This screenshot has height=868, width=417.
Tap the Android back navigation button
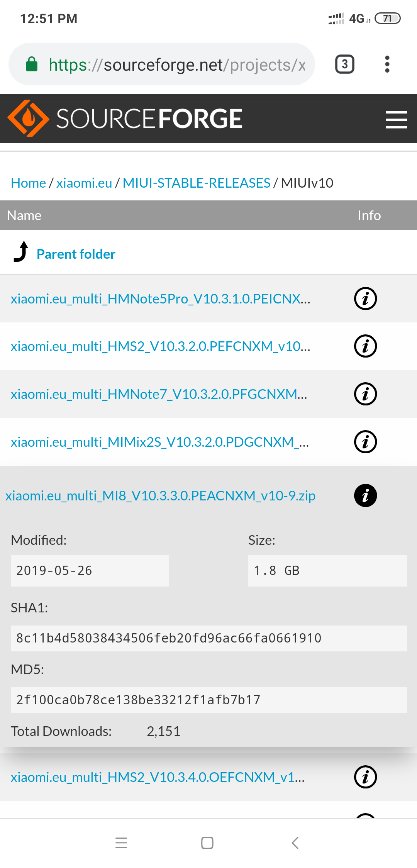pos(295,843)
